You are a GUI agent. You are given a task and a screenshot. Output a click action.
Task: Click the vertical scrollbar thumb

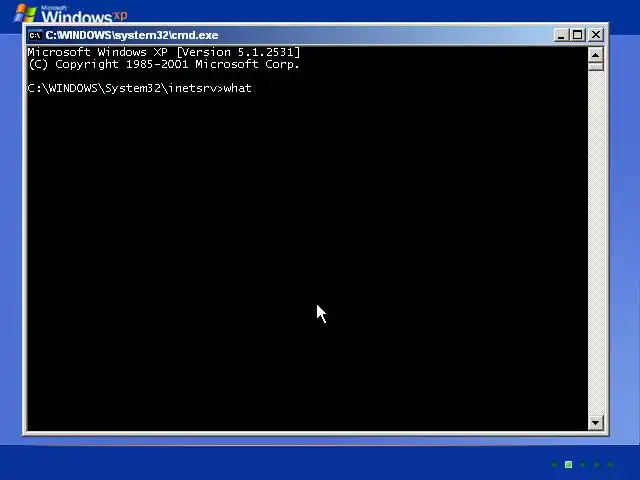click(596, 67)
